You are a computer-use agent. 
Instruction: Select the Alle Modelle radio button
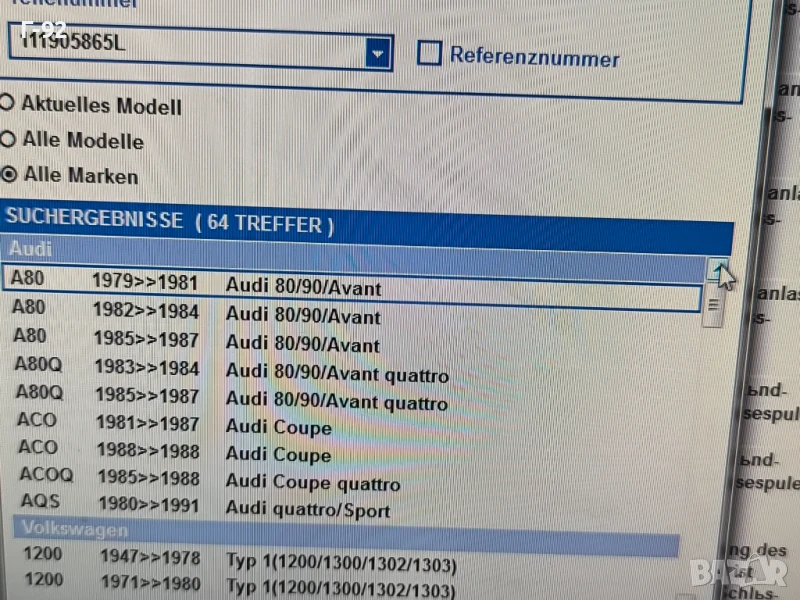(x=8, y=139)
